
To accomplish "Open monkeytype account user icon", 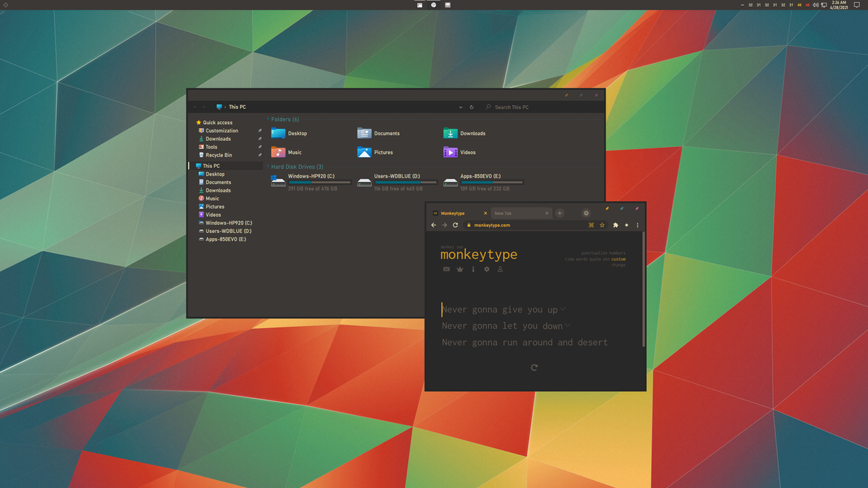I will pos(500,269).
